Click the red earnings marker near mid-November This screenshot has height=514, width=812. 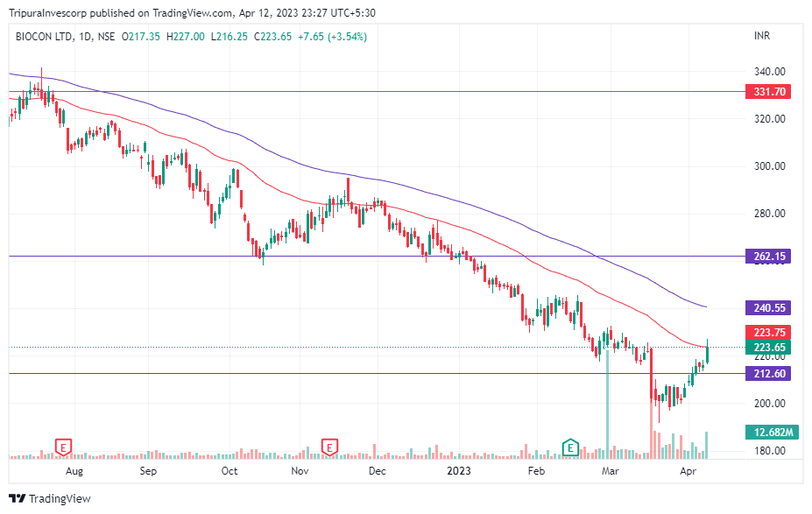[x=329, y=447]
